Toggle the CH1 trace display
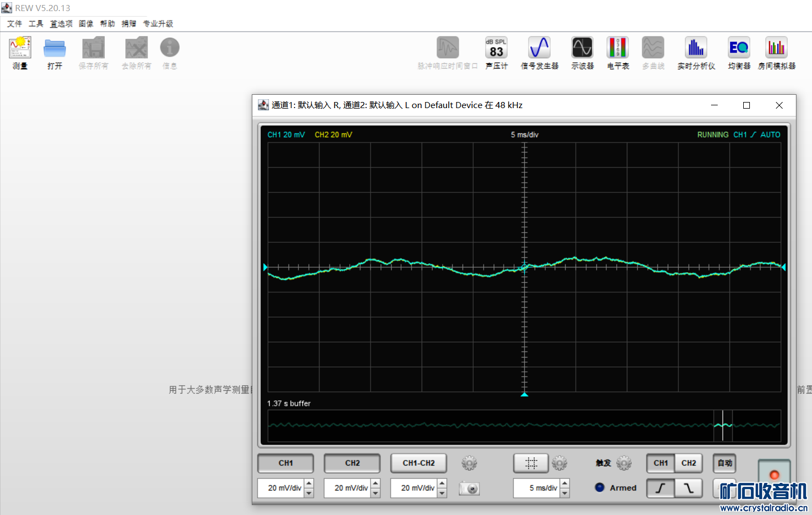This screenshot has height=515, width=812. pyautogui.click(x=286, y=463)
